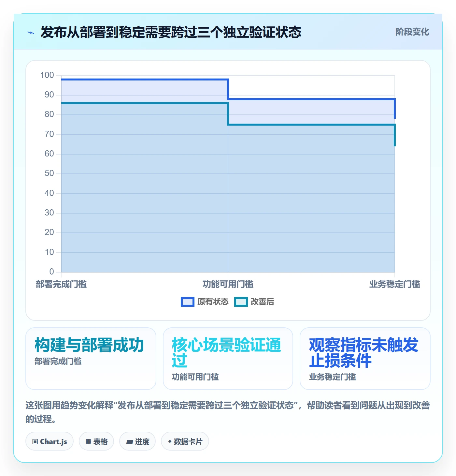Click the 功能可用门槛 x-axis label
Image resolution: width=456 pixels, height=476 pixels.
click(x=228, y=284)
